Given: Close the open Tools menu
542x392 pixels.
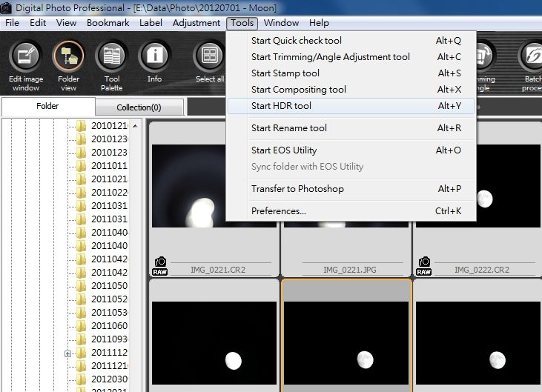Looking at the screenshot, I should tap(242, 23).
